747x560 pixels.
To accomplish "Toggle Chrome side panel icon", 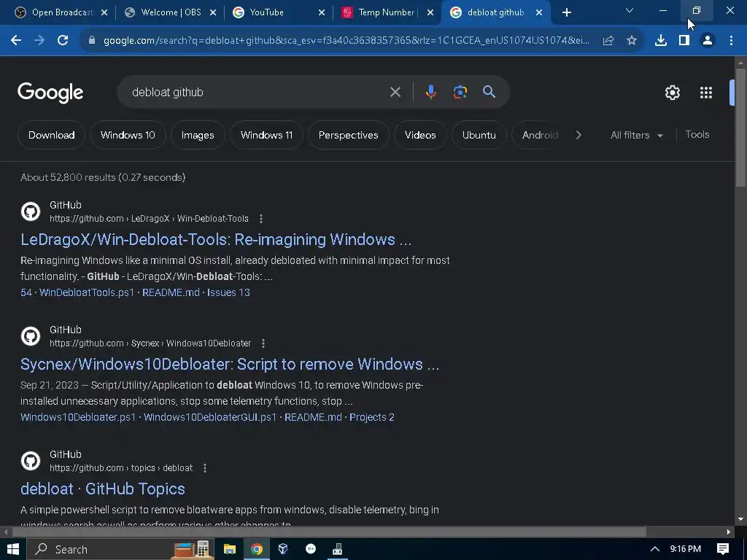I will coord(684,41).
